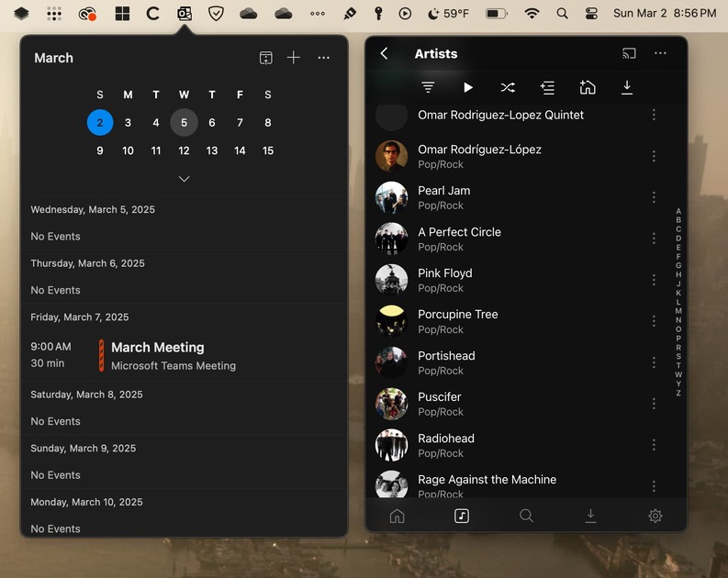The image size is (728, 578).
Task: Add to queue with the playlist-plus icon
Action: (547, 87)
